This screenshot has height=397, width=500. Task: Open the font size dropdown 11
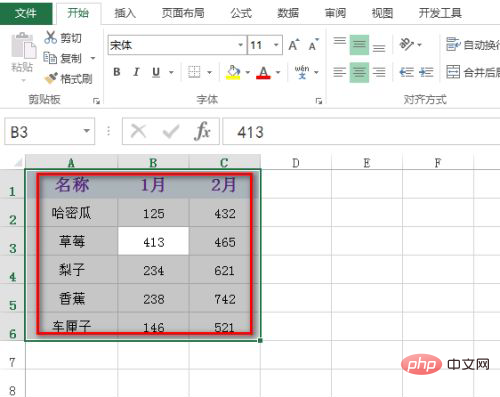click(x=276, y=45)
